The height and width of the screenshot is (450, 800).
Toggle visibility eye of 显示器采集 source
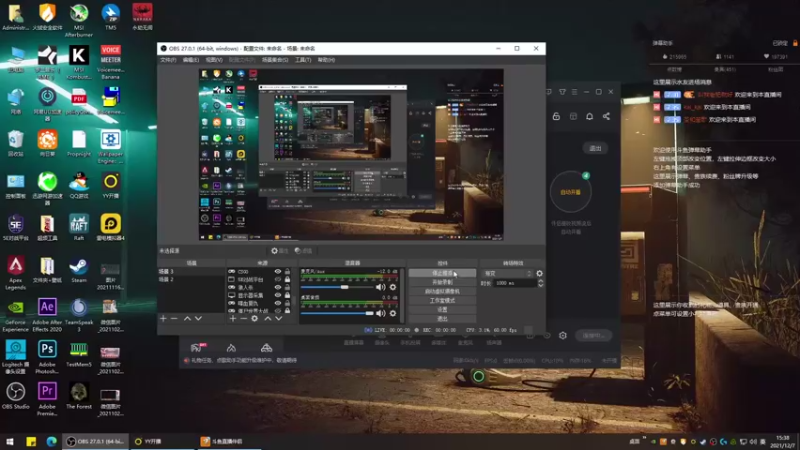pyautogui.click(x=278, y=295)
